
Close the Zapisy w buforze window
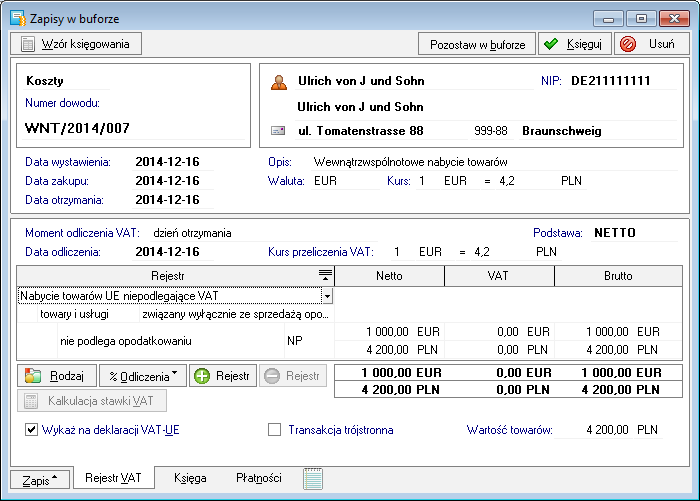[675, 19]
